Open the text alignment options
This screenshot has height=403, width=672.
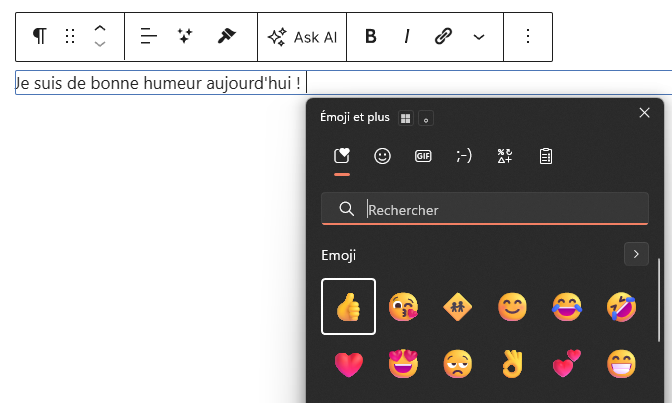pos(149,37)
